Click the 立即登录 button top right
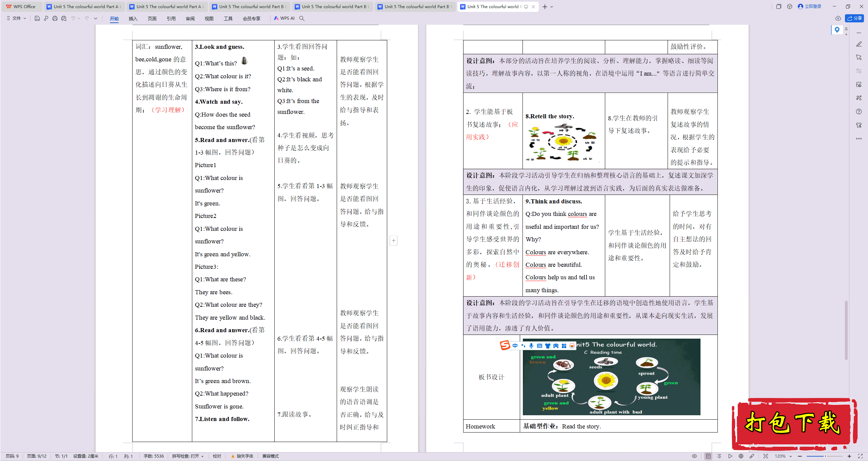 813,6
